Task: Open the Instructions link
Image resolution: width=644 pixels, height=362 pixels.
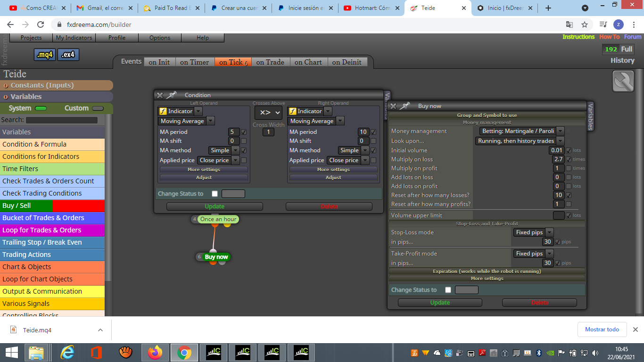Action: [578, 37]
